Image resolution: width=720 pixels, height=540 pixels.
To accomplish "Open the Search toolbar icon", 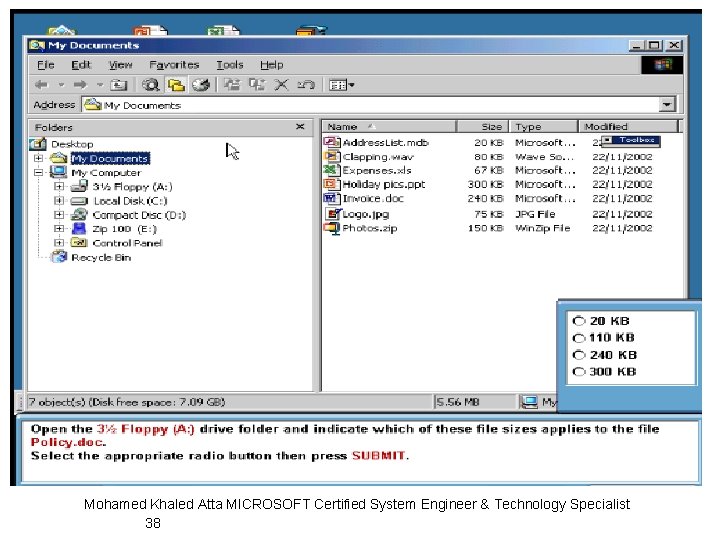I will [150, 84].
